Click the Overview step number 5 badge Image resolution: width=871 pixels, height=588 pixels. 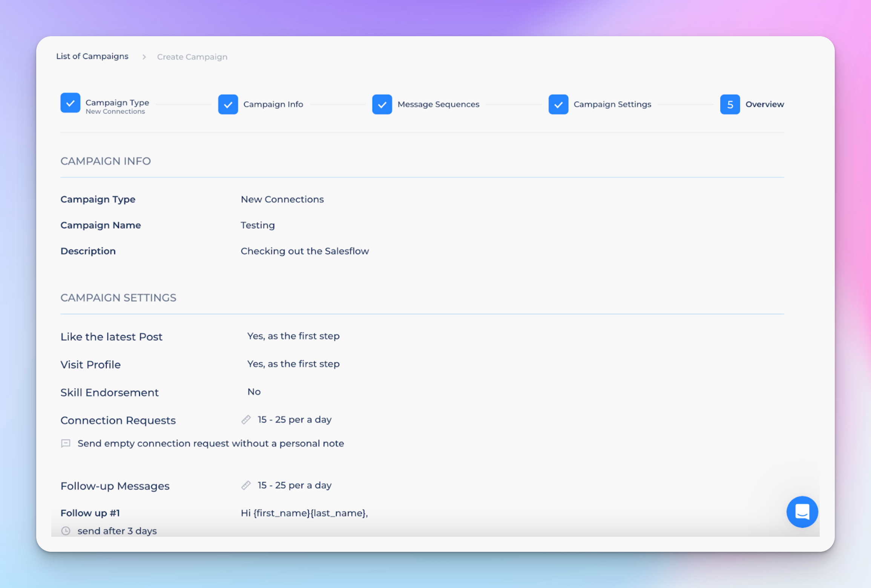730,104
